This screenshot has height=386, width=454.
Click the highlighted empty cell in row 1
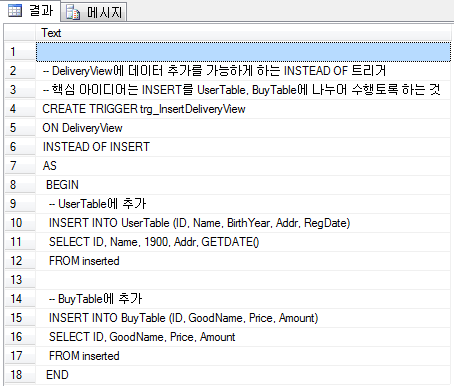[x=243, y=52]
